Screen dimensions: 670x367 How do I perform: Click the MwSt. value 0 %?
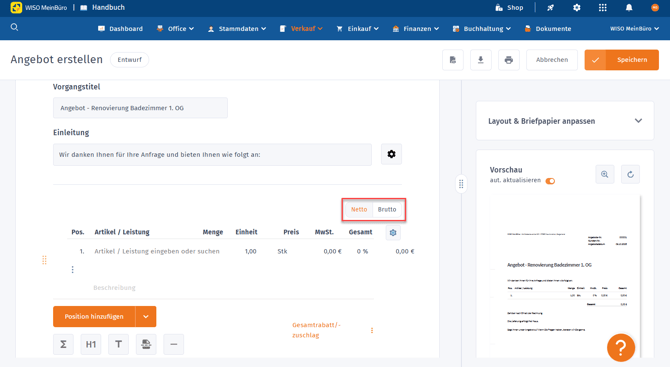click(362, 251)
